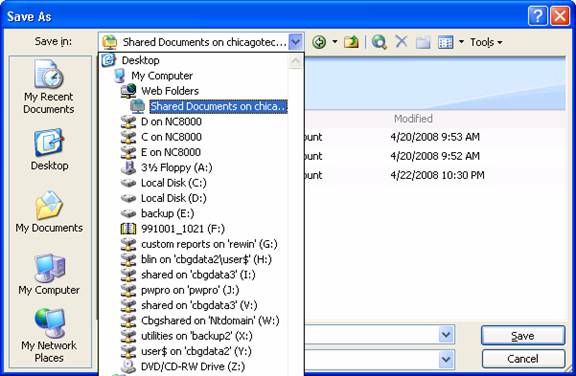
Task: Click the Cancel button
Action: pyautogui.click(x=523, y=359)
